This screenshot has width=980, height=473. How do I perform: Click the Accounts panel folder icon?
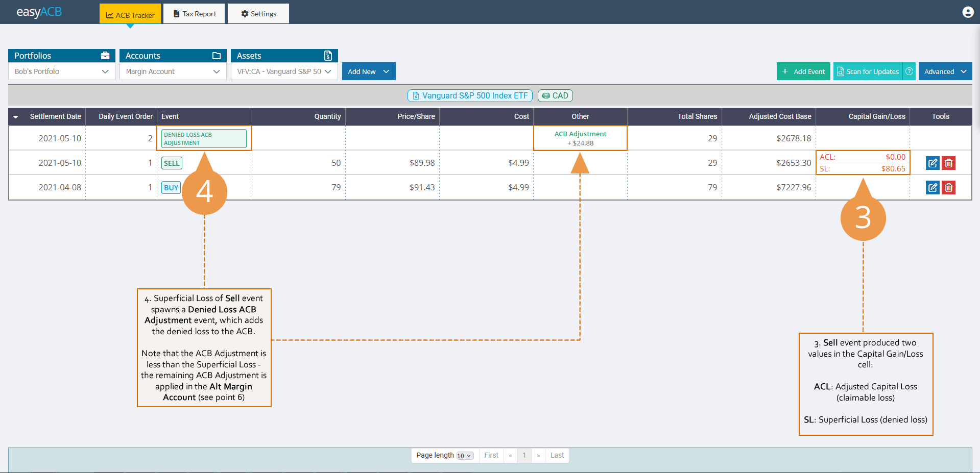click(x=218, y=55)
